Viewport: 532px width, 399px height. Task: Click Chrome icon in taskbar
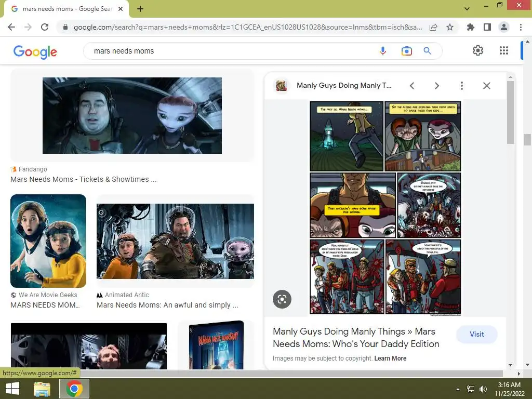pyautogui.click(x=74, y=389)
